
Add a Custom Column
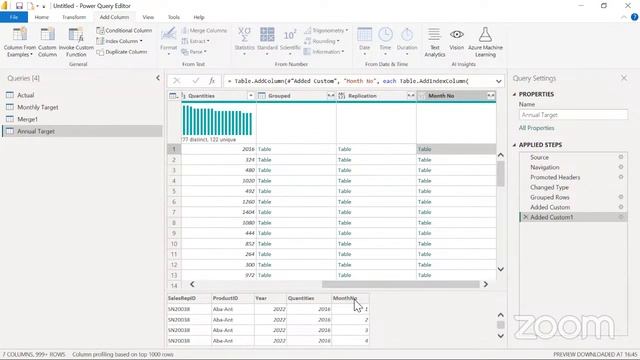tap(47, 42)
